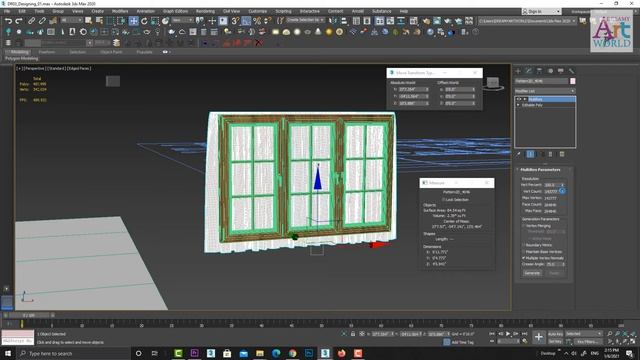
Task: Activate the Select and Move tool
Action: point(133,21)
